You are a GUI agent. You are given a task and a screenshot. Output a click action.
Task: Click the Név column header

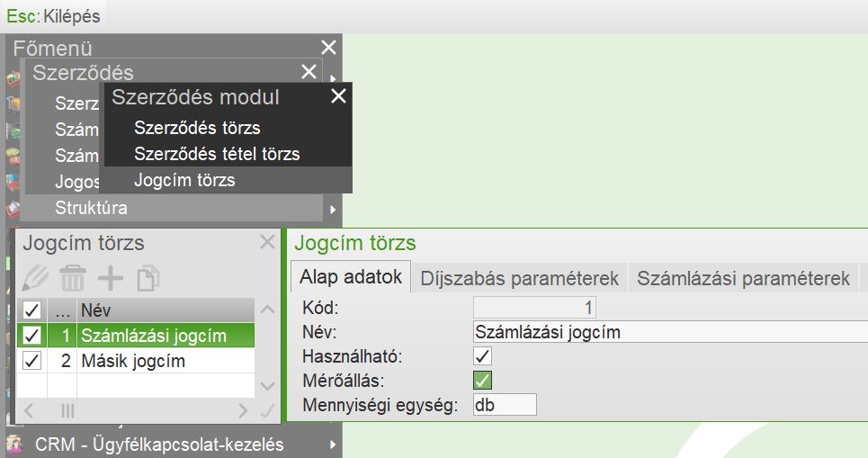click(166, 310)
